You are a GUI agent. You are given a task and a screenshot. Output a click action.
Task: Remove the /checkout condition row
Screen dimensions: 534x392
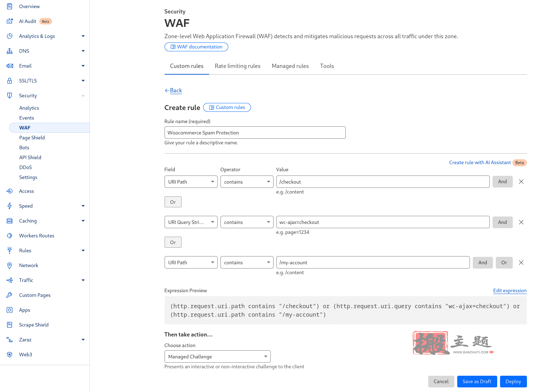click(521, 181)
